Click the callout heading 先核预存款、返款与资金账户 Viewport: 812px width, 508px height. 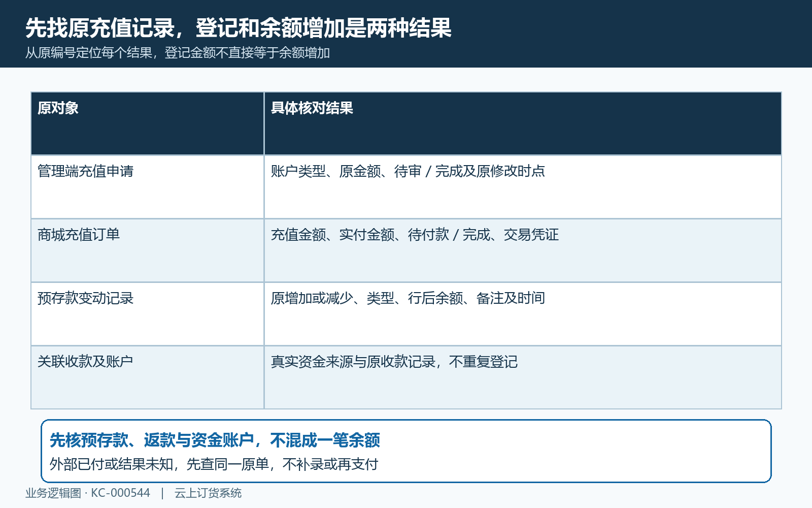[152, 440]
